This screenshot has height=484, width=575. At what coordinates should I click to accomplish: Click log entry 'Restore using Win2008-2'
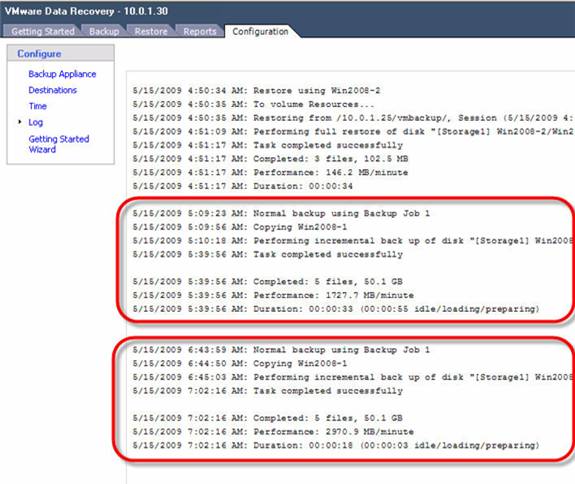[256, 91]
